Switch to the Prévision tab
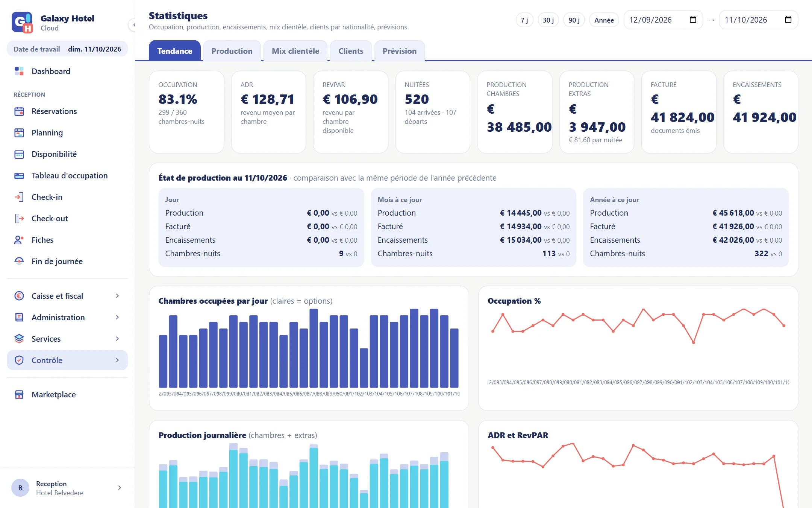The image size is (812, 508). click(x=400, y=51)
